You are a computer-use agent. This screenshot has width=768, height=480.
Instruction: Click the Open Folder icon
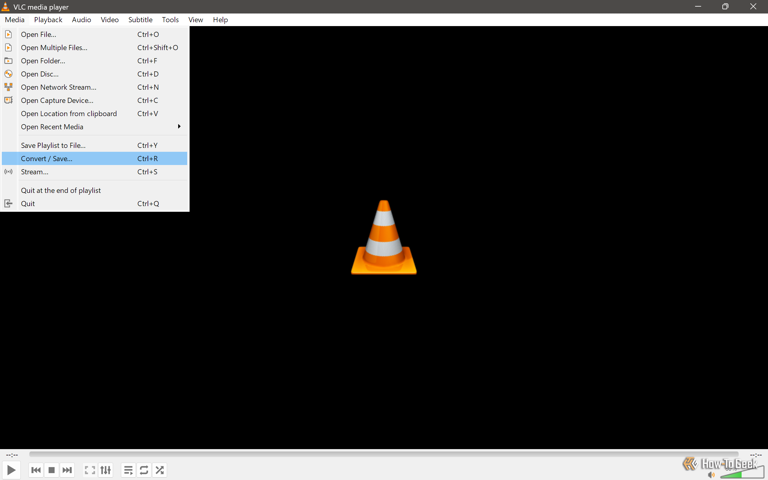(8, 61)
